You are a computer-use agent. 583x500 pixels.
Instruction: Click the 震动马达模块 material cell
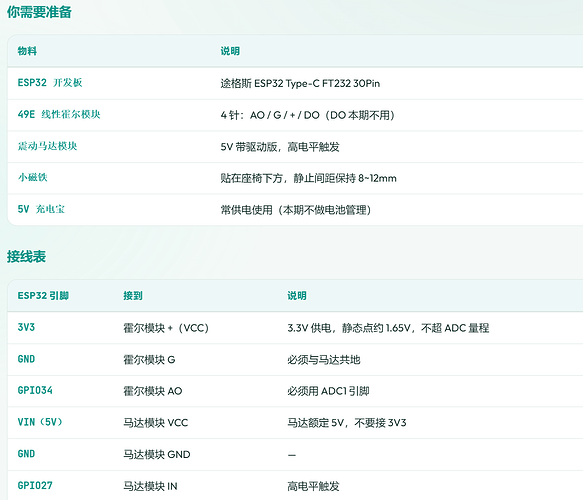click(47, 146)
